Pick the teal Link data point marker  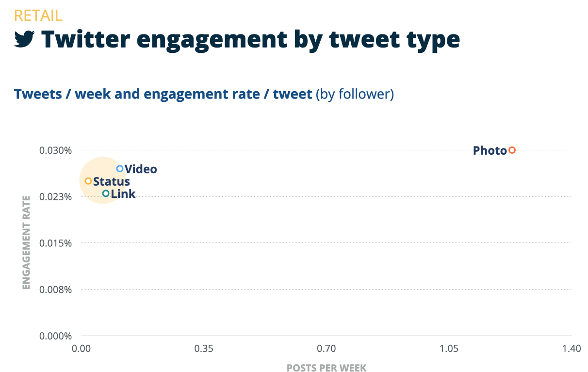click(x=106, y=194)
